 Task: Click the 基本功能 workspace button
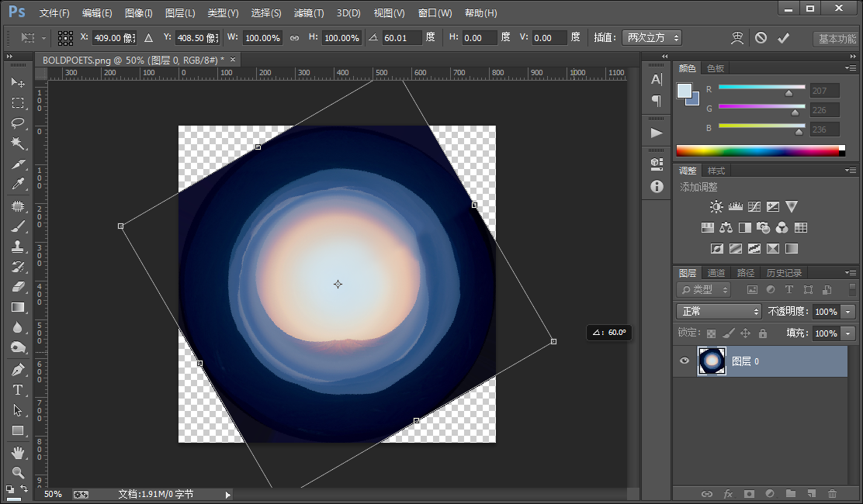point(837,39)
